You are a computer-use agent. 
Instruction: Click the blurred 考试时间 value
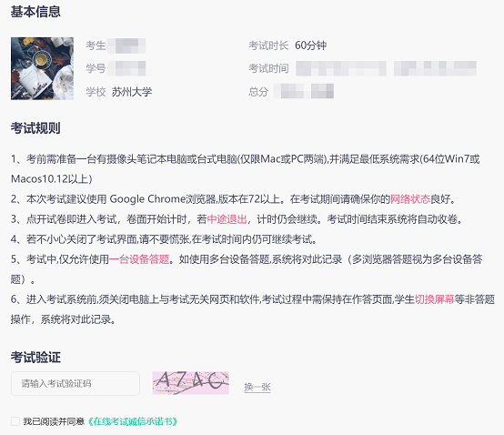click(x=386, y=68)
